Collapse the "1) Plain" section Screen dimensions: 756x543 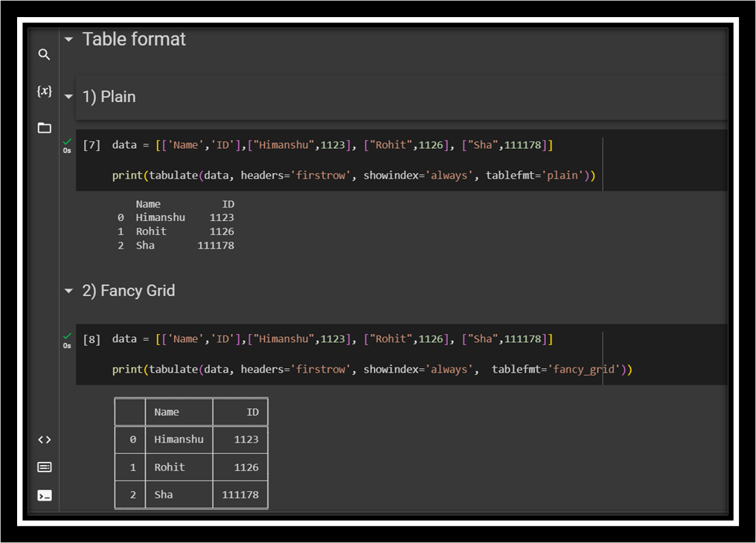click(x=68, y=97)
